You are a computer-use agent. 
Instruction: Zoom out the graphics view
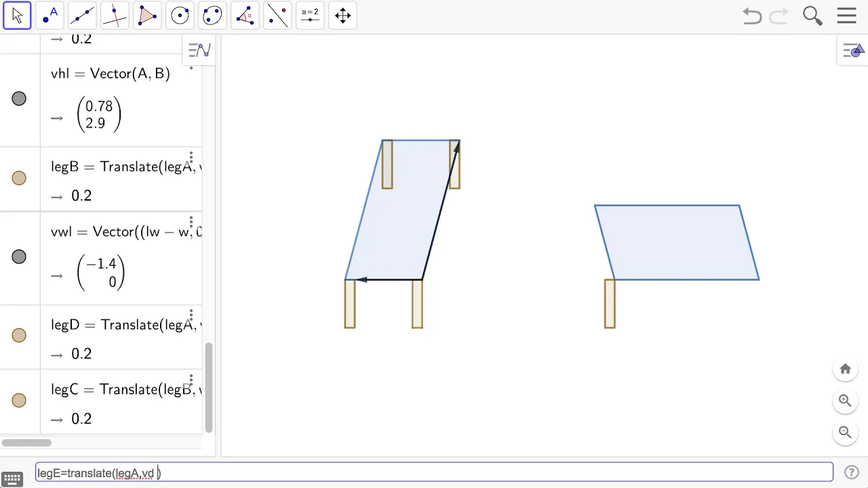[x=845, y=432]
